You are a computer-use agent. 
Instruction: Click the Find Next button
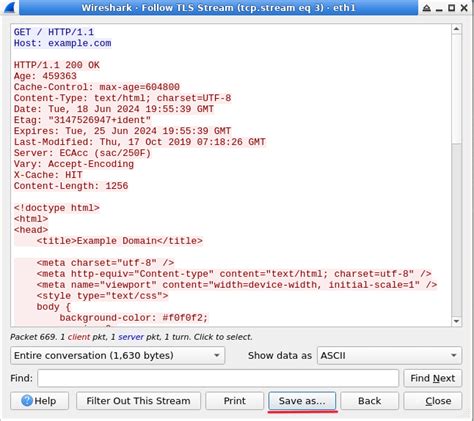[x=433, y=378]
